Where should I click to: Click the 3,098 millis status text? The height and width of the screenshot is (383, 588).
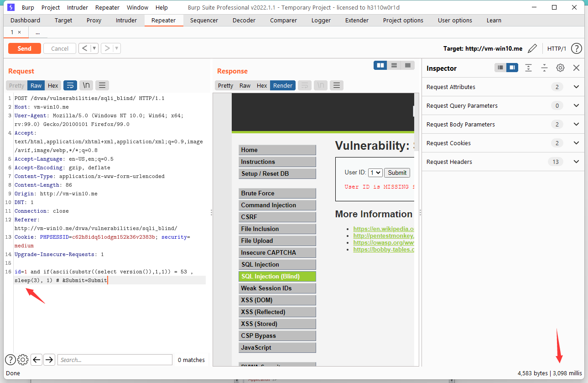(567, 373)
